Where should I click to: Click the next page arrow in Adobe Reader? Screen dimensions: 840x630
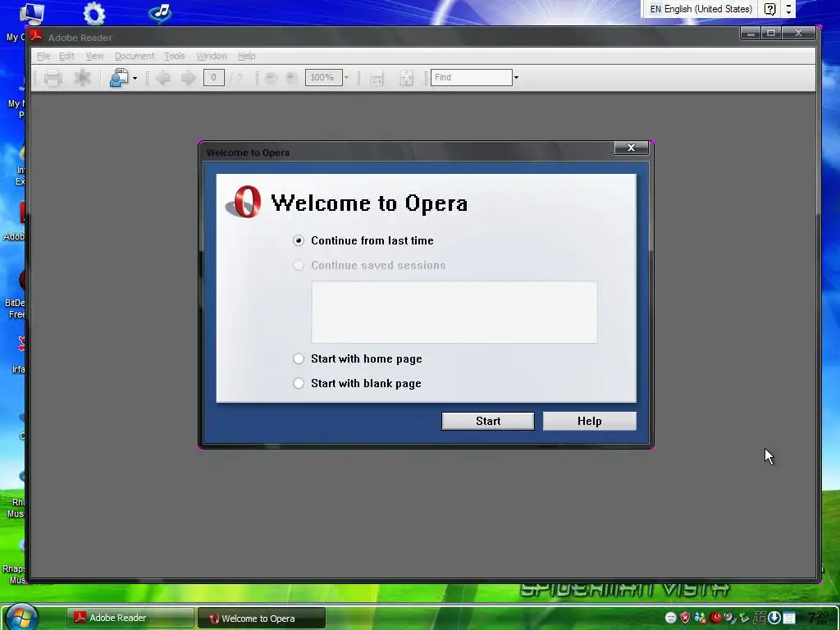[189, 78]
